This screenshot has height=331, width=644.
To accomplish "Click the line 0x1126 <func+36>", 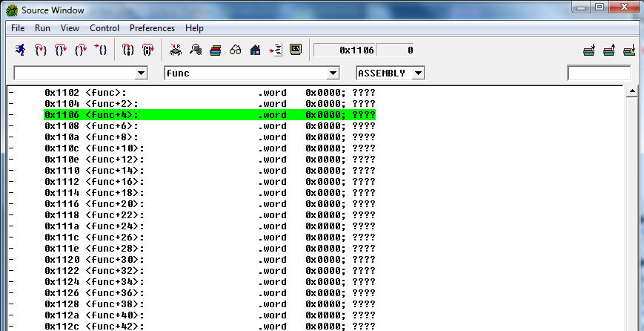I will [x=210, y=292].
